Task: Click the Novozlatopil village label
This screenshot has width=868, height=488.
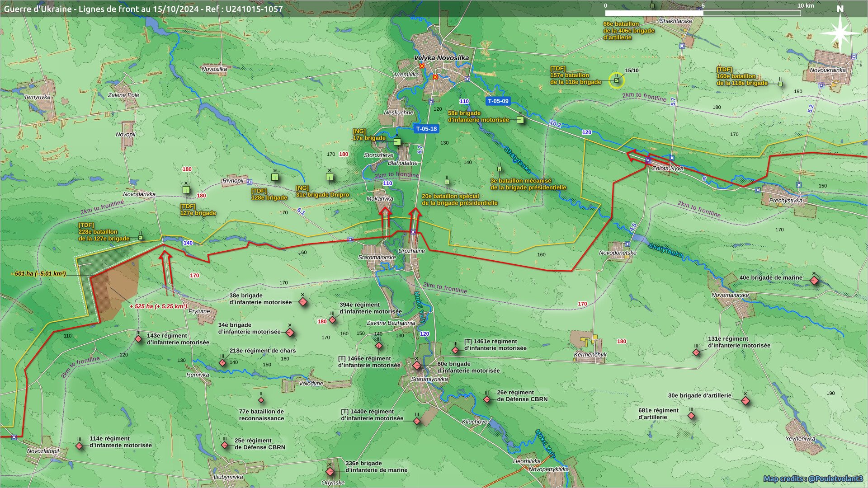Action: (x=43, y=451)
